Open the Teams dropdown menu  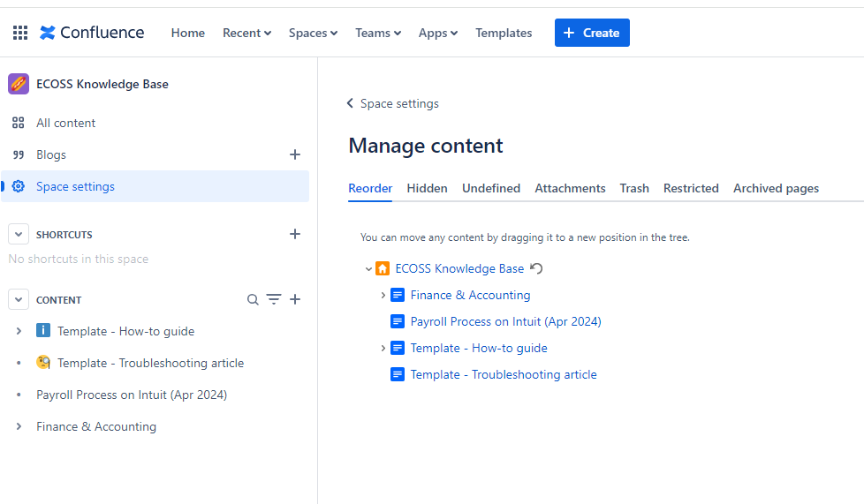tap(378, 33)
